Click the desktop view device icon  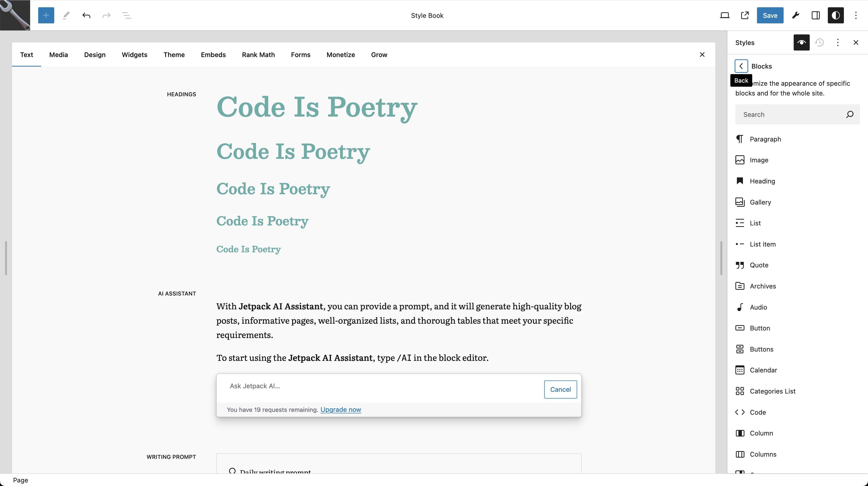coord(724,15)
